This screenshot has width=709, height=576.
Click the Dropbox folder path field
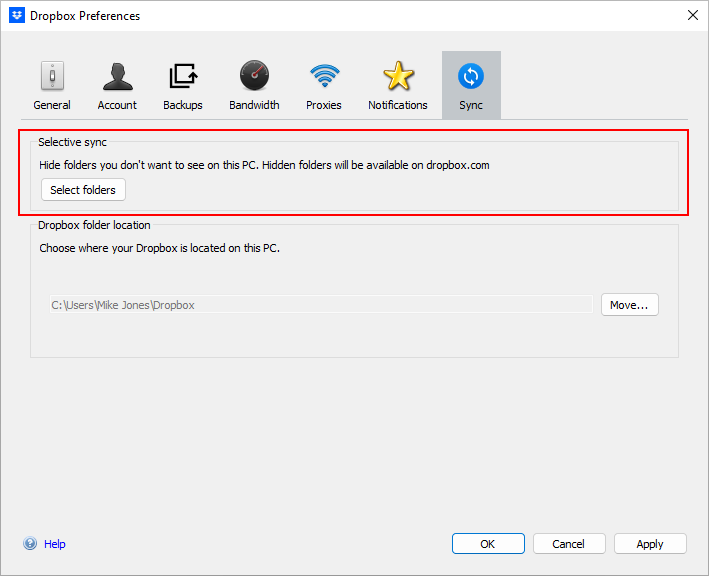point(321,305)
